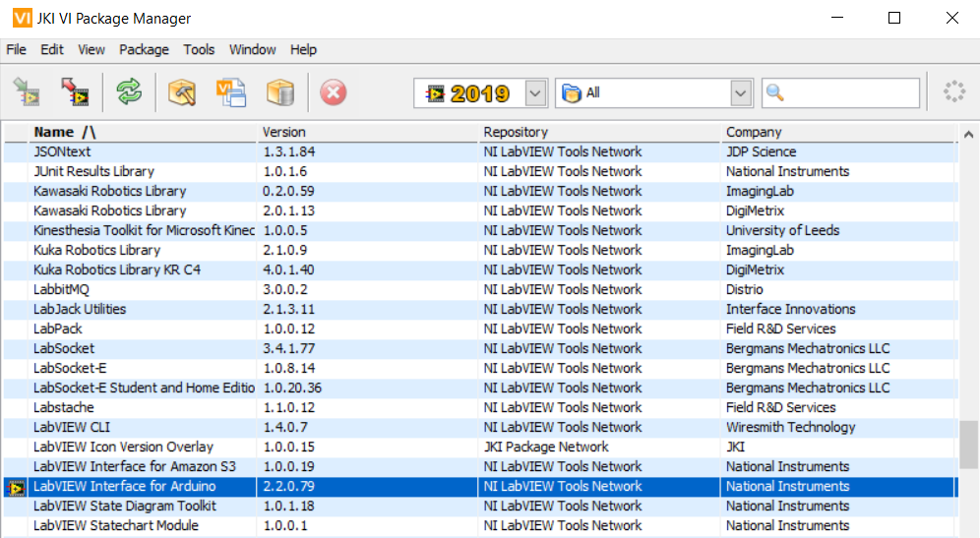The height and width of the screenshot is (538, 980).
Task: Open the Edit menu
Action: pyautogui.click(x=52, y=49)
